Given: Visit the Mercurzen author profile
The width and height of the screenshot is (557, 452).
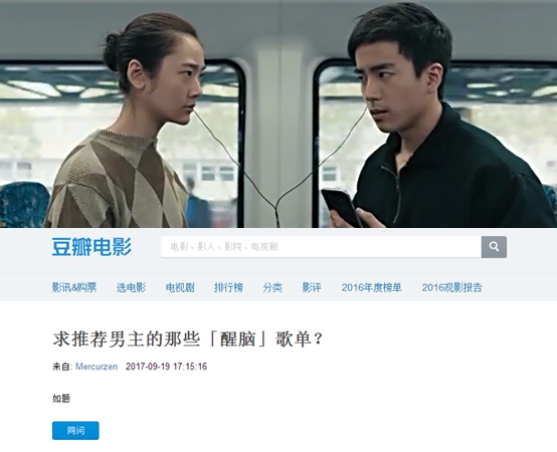Looking at the screenshot, I should [96, 366].
